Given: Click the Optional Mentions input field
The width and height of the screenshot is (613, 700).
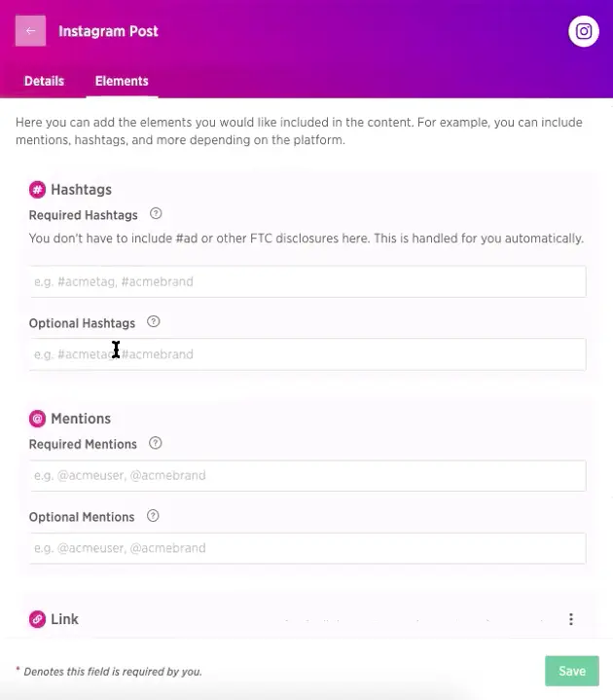Looking at the screenshot, I should pyautogui.click(x=307, y=548).
